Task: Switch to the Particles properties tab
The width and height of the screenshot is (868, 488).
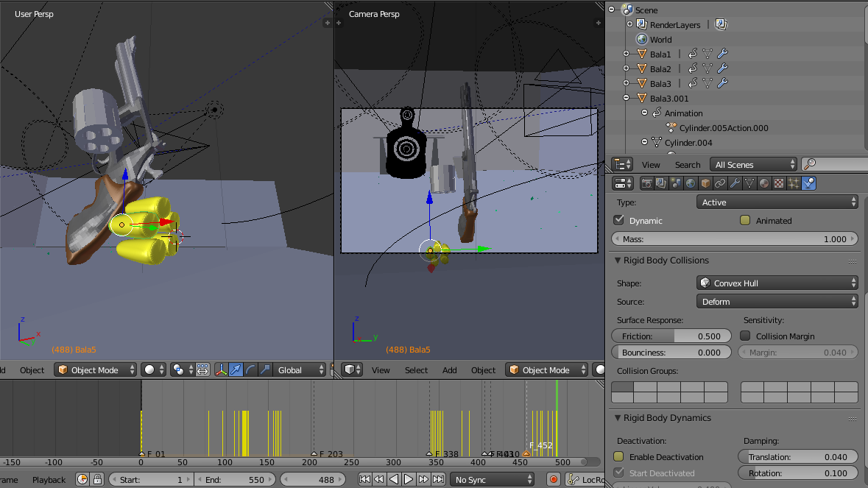Action: click(x=794, y=183)
